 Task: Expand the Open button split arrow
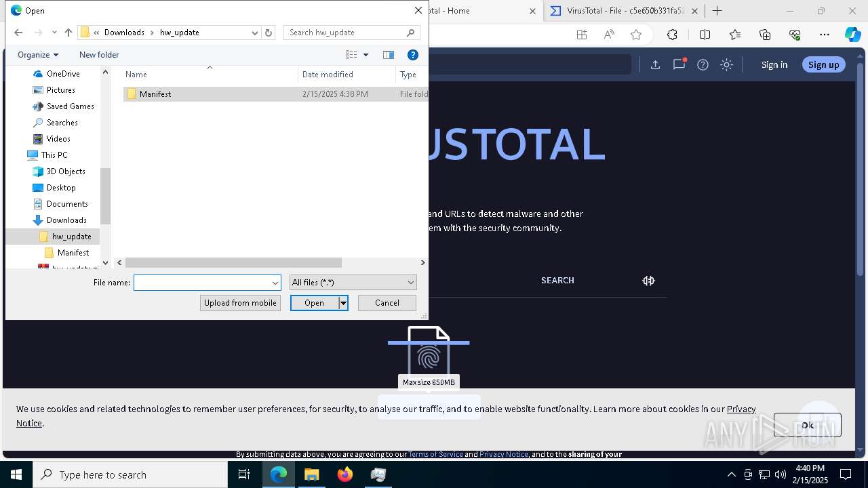tap(344, 303)
